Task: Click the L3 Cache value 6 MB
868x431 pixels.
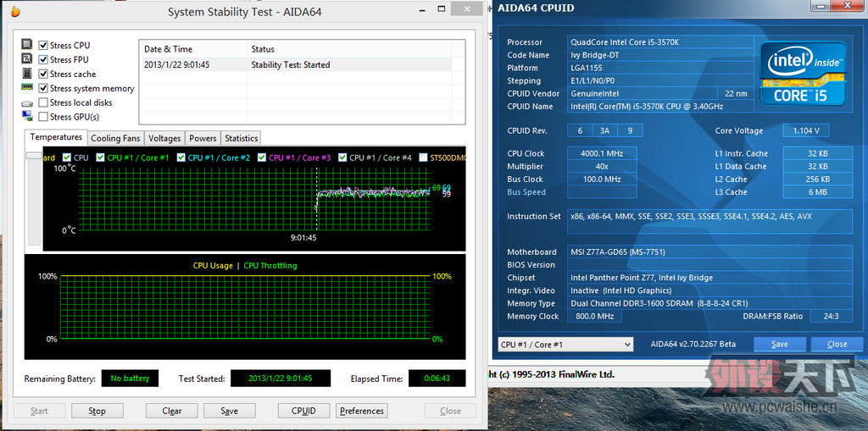Action: 818,192
